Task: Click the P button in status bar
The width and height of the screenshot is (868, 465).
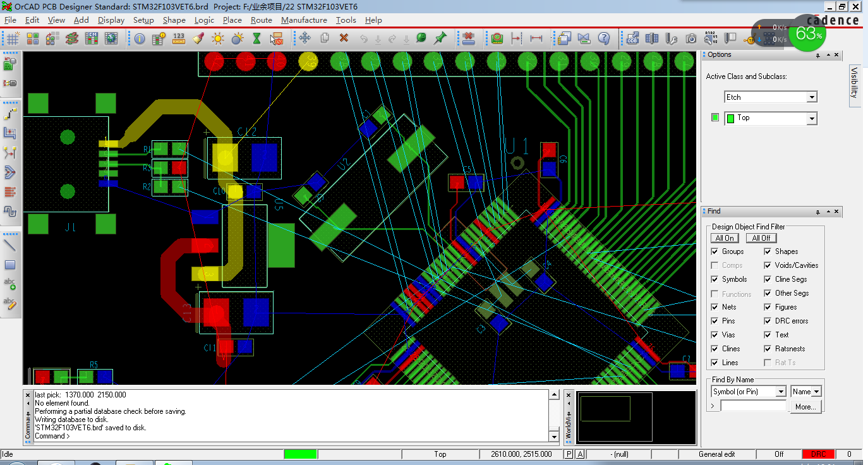Action: (x=569, y=454)
